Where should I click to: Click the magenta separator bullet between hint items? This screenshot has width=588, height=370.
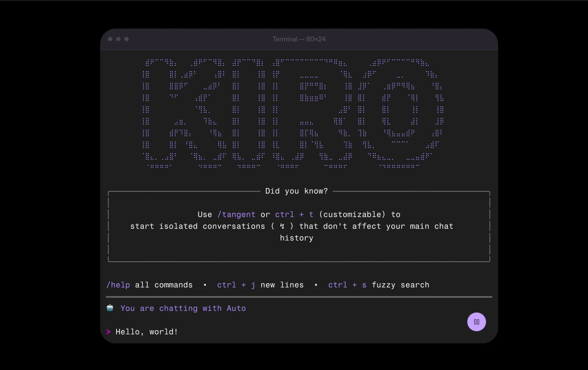pyautogui.click(x=205, y=285)
